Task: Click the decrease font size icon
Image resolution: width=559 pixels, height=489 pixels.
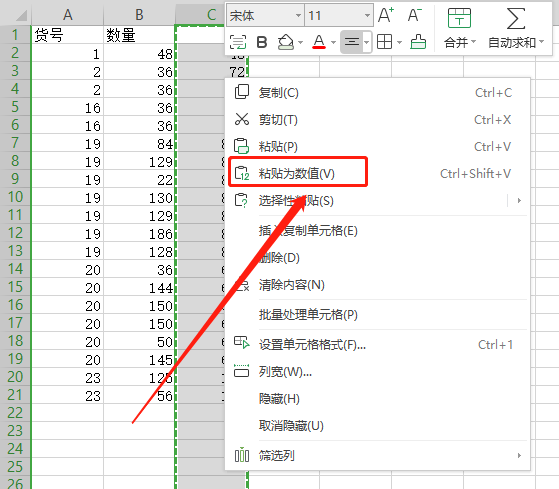Action: click(x=415, y=15)
